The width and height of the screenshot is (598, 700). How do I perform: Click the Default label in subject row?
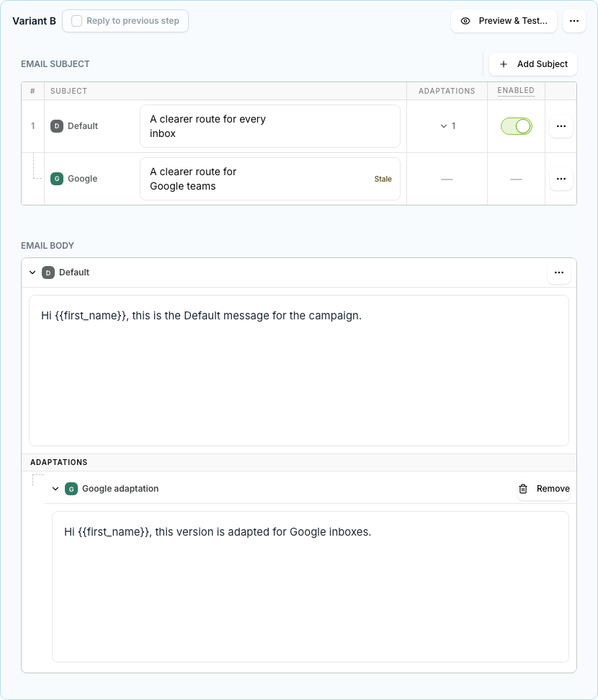pos(83,126)
